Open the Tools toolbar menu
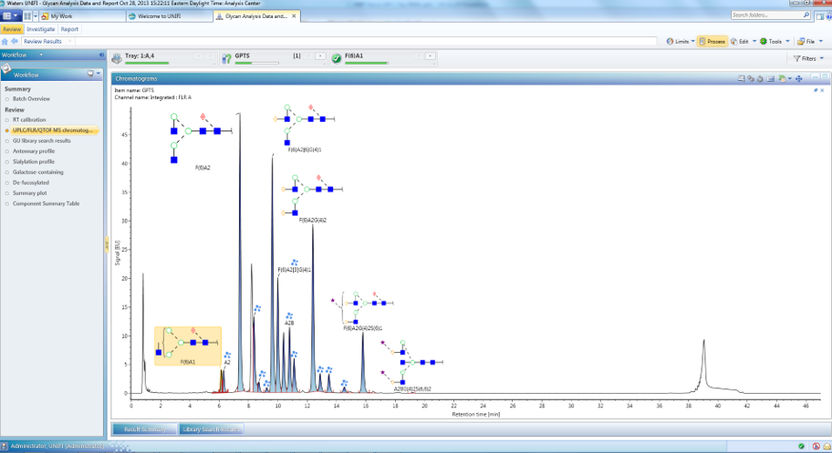The width and height of the screenshot is (832, 453). (x=775, y=41)
